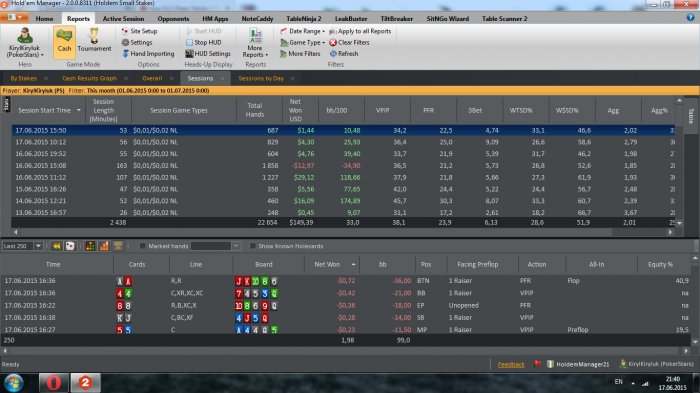The height and width of the screenshot is (393, 700).
Task: Click Apply to all Reports button
Action: pos(360,31)
